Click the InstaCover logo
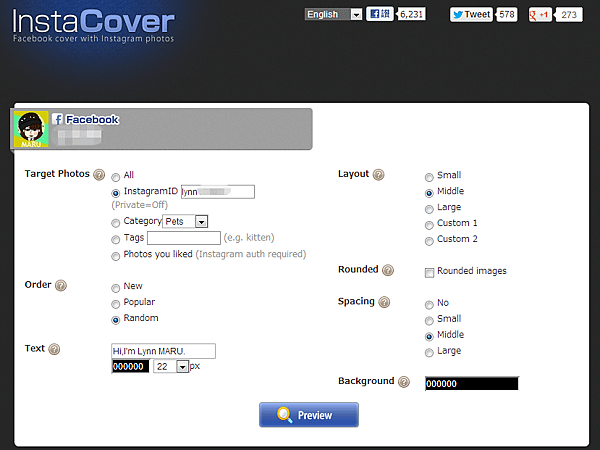Viewport: 600px width, 450px height. click(x=93, y=25)
